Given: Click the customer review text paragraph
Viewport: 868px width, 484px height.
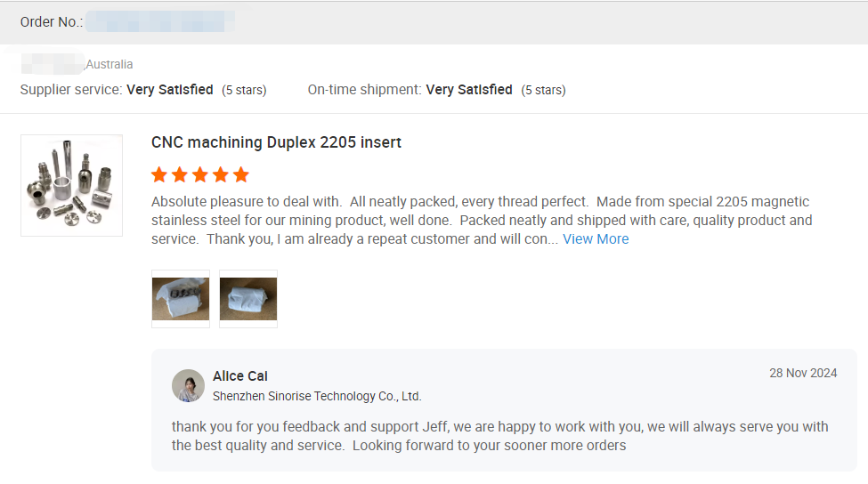Looking at the screenshot, I should click(481, 220).
